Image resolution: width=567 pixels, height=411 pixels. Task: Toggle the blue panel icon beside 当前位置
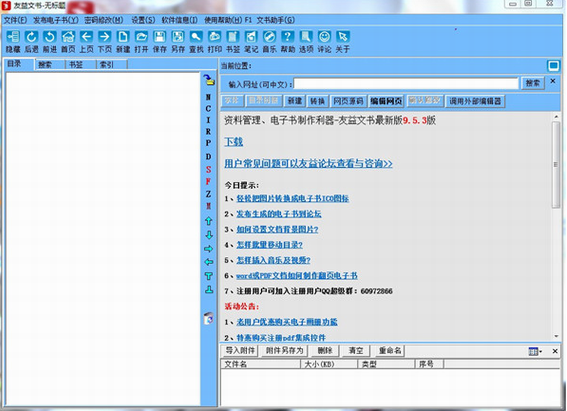[553, 66]
